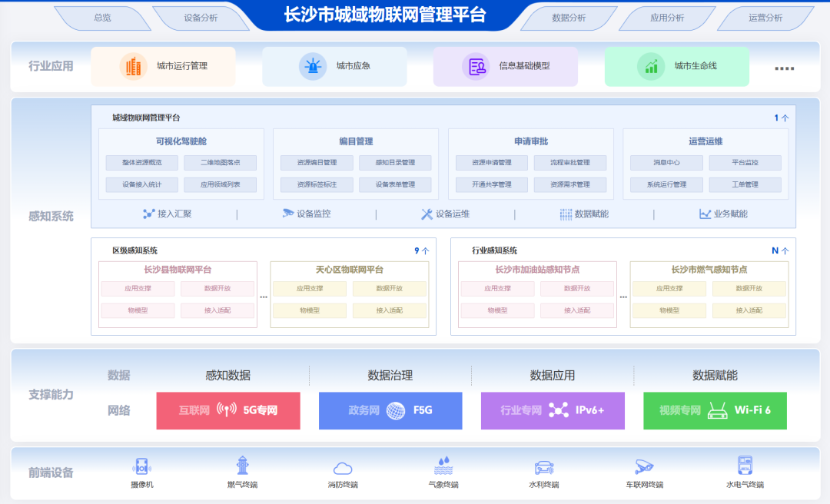The width and height of the screenshot is (830, 504).
Task: Click the camera (摄像机) device icon
Action: [142, 466]
